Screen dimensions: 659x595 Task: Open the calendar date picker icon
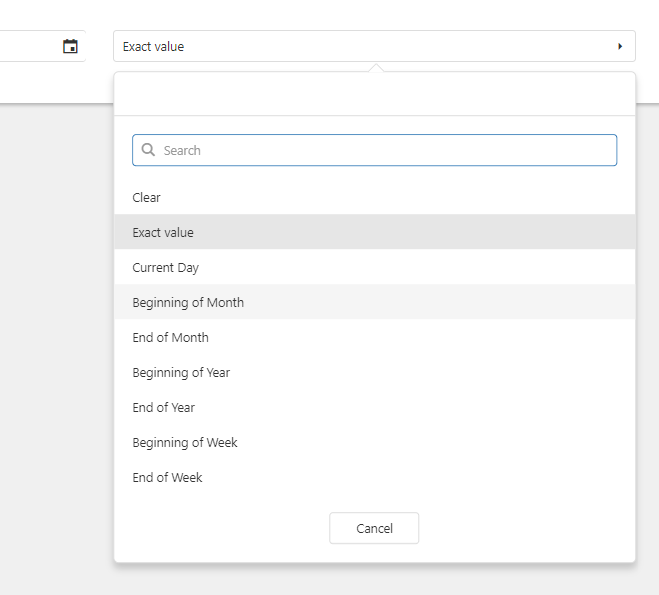click(70, 46)
